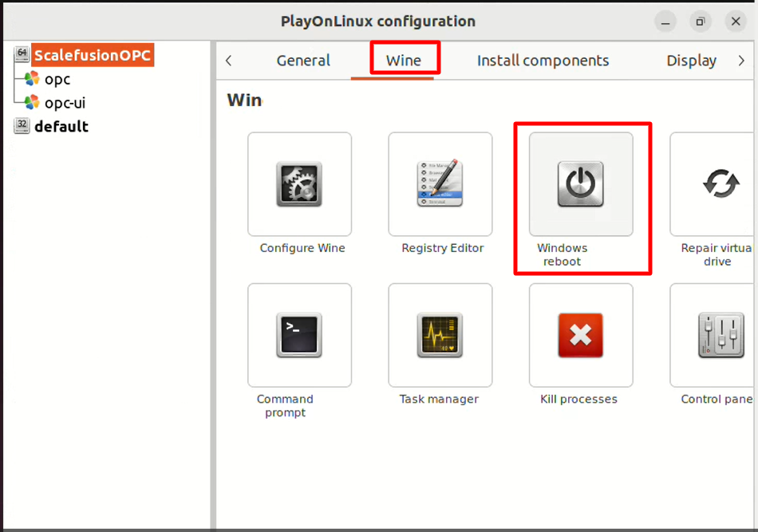Click the 64-bit drive icon beside ScalefusionOPC
This screenshot has height=532, width=758.
pyautogui.click(x=22, y=54)
